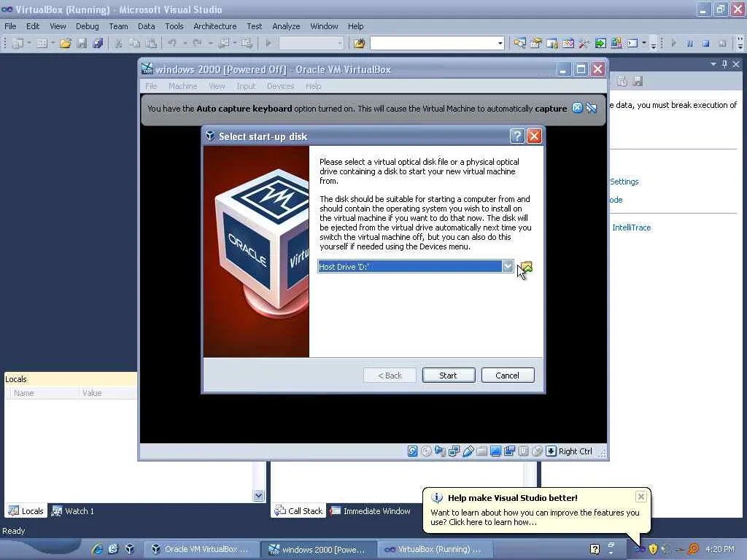This screenshot has width=747, height=560.
Task: Click the Properties Window icon in Visual Studio toolbar
Action: (x=536, y=43)
